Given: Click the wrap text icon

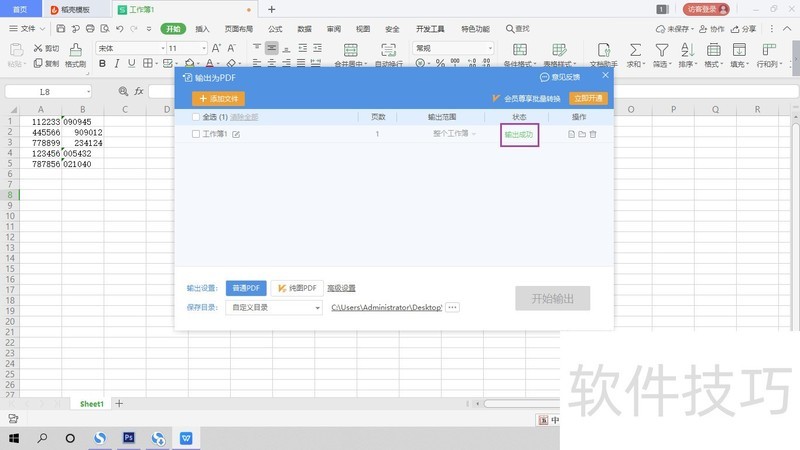Looking at the screenshot, I should pos(388,50).
